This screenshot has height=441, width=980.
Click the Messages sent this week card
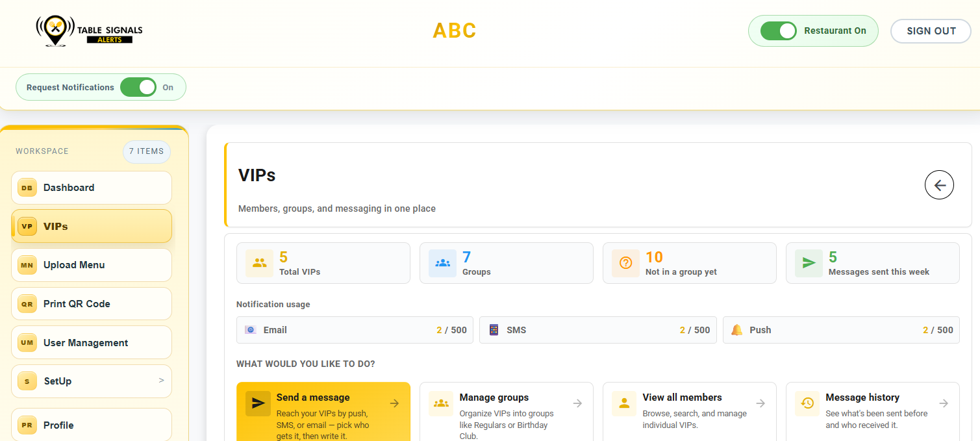pos(873,263)
